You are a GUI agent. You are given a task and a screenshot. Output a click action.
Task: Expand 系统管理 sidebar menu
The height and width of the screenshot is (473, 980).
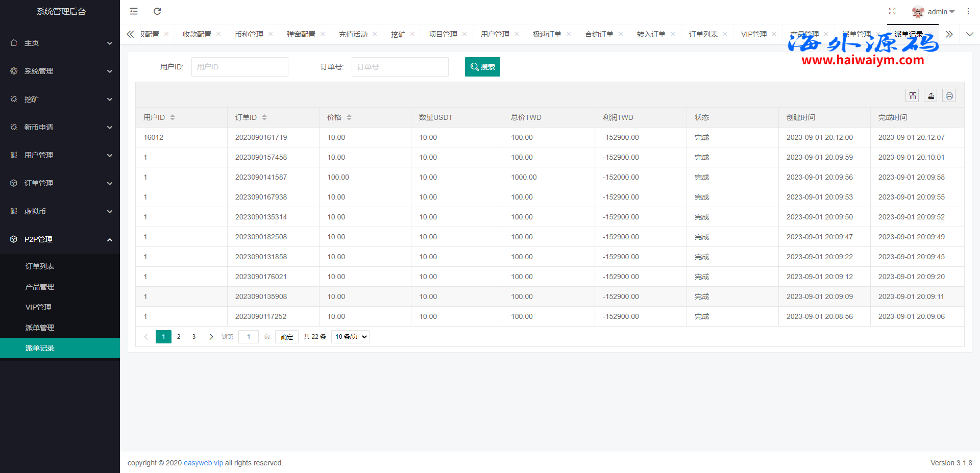point(60,71)
